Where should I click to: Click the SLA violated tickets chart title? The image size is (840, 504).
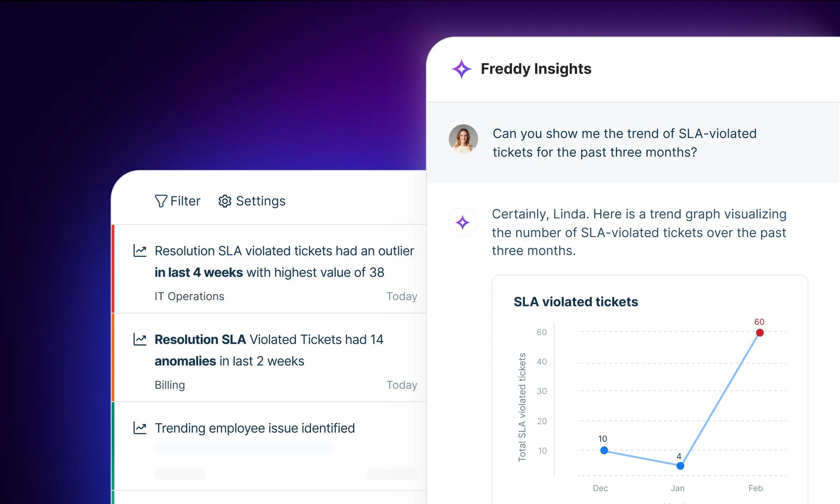click(576, 302)
